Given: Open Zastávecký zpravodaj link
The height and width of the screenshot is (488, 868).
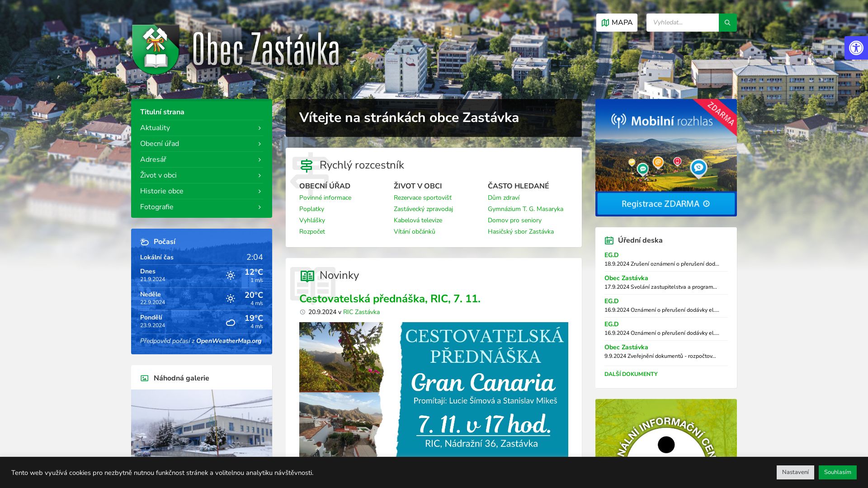Looking at the screenshot, I should coord(423,209).
